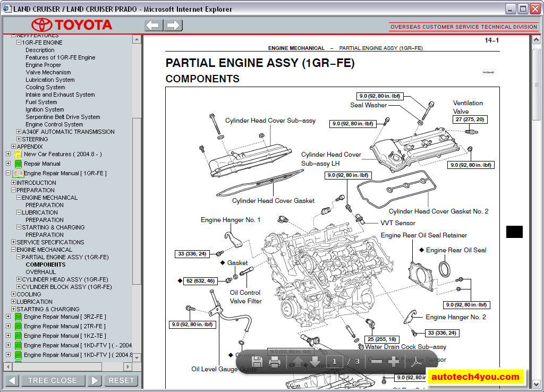Select the OVERHAUL tree item
544x392 pixels.
pyautogui.click(x=40, y=272)
